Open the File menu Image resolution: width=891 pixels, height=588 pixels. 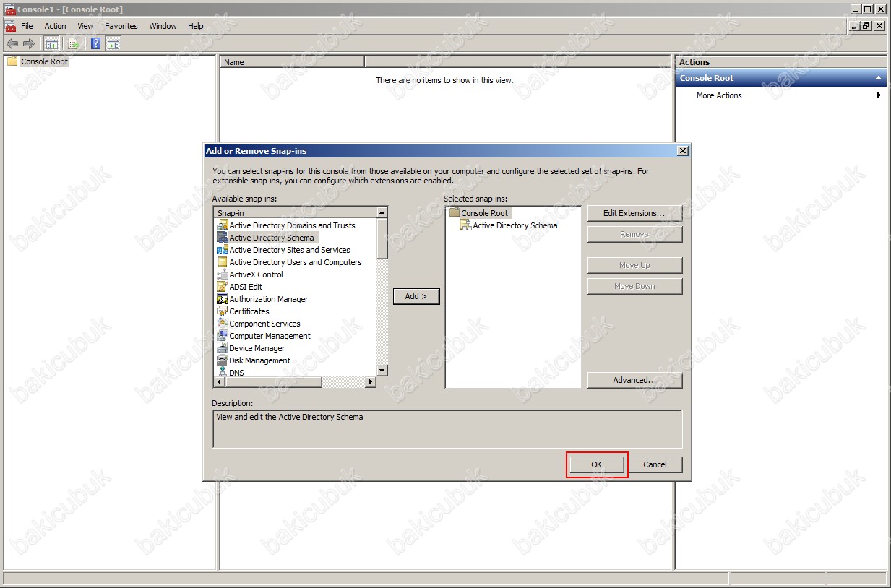point(27,26)
